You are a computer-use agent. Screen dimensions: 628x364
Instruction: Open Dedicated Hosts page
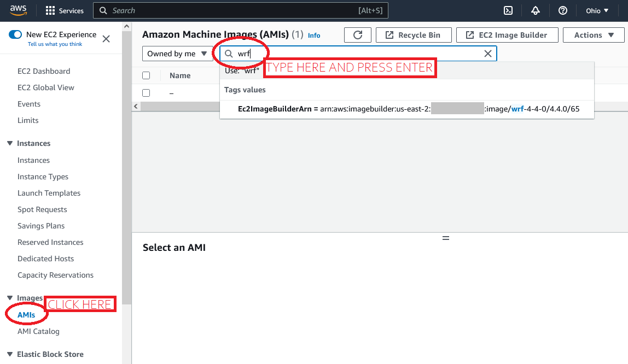(x=45, y=259)
